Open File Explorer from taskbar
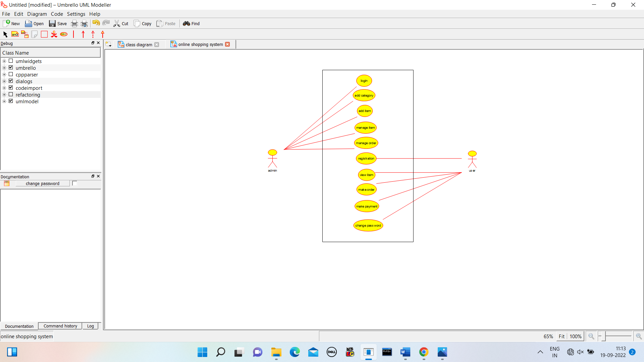 click(x=276, y=352)
